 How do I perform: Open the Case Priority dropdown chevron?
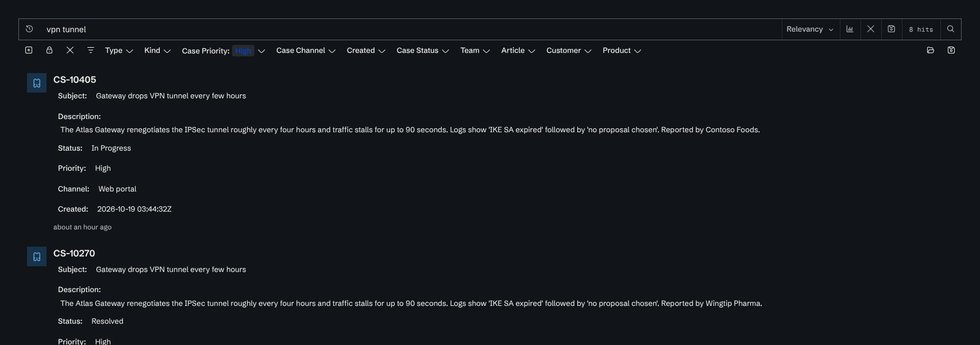coord(261,51)
